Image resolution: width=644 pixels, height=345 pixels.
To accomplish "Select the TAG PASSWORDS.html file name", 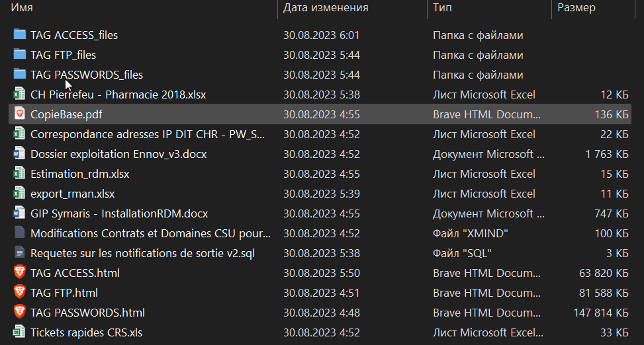I will click(x=87, y=313).
